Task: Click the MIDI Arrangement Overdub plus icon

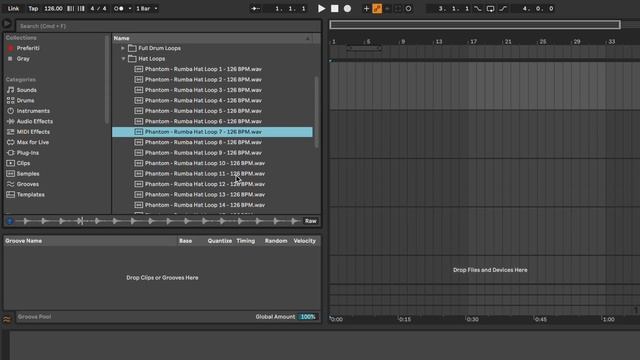Action: (x=366, y=9)
